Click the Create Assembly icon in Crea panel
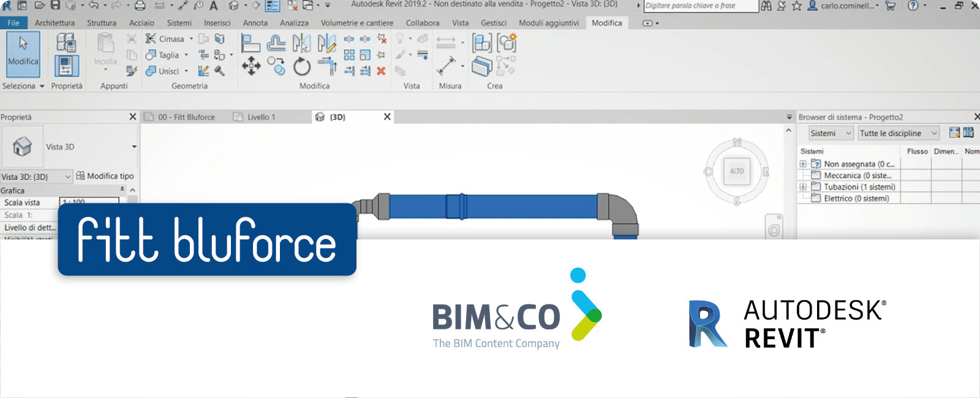 tap(481, 43)
